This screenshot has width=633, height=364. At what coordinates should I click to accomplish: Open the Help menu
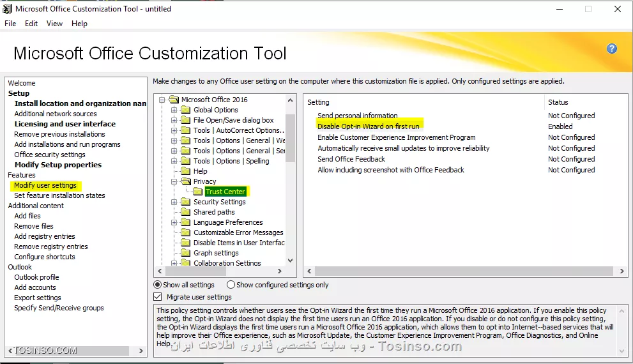pos(79,24)
